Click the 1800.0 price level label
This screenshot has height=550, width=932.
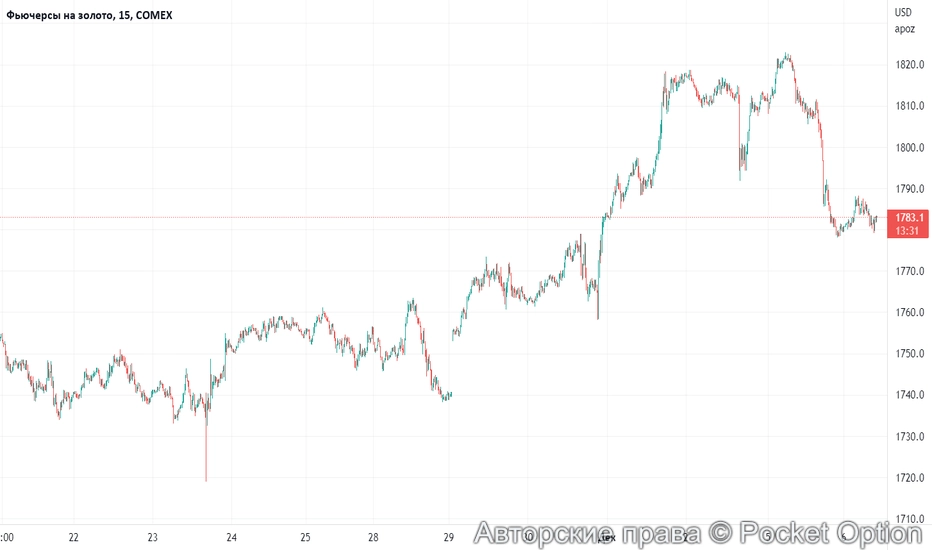click(909, 148)
